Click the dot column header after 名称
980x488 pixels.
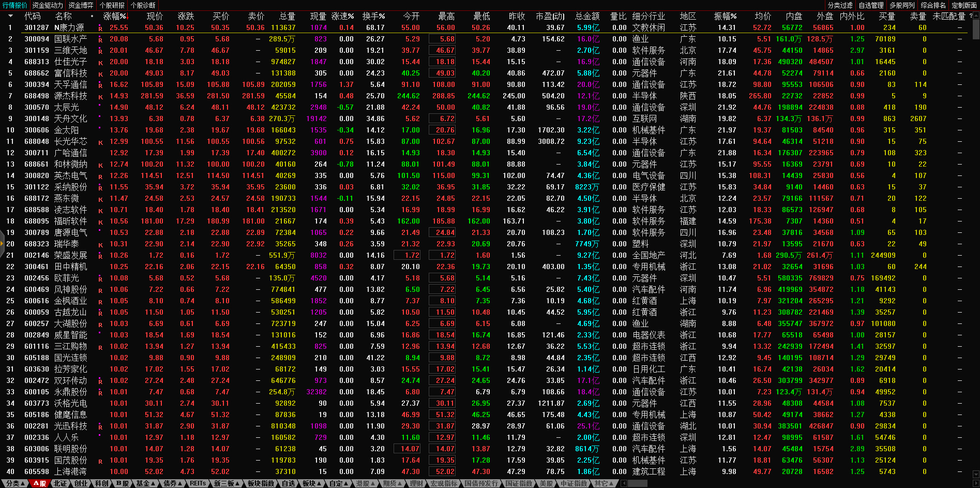(92, 16)
